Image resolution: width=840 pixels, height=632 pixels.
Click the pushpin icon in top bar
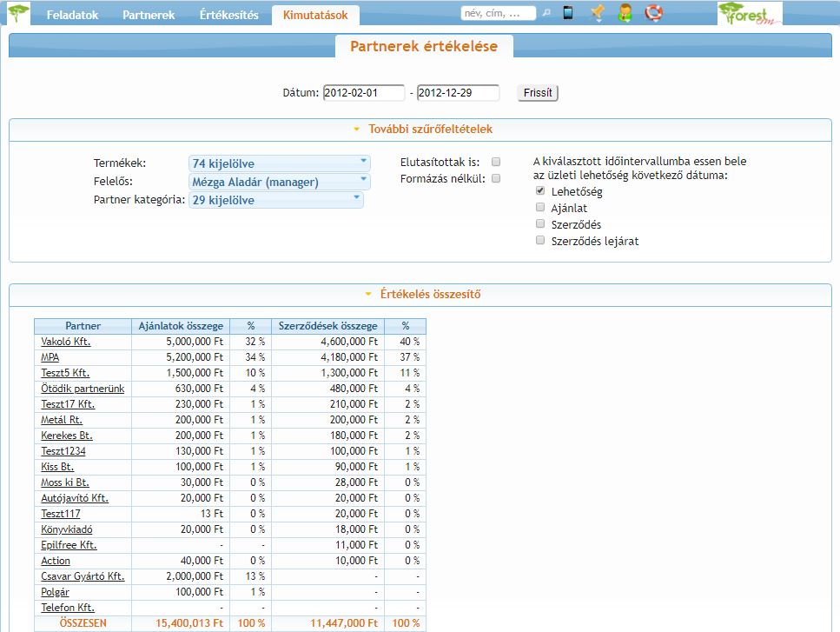[597, 13]
